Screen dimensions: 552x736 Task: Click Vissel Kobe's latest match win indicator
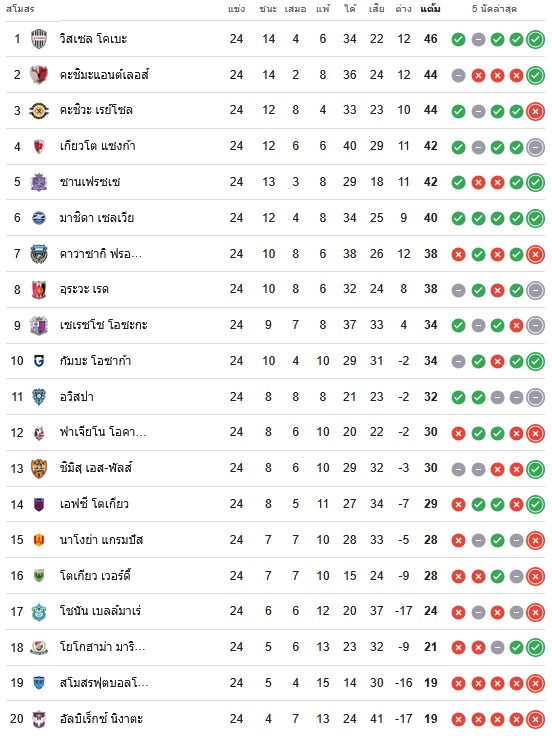coord(535,39)
